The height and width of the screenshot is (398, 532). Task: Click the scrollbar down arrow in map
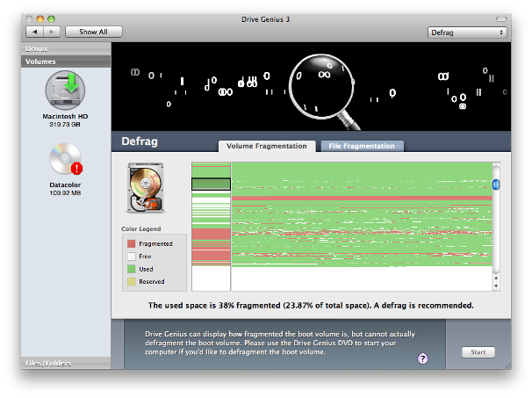click(x=496, y=286)
